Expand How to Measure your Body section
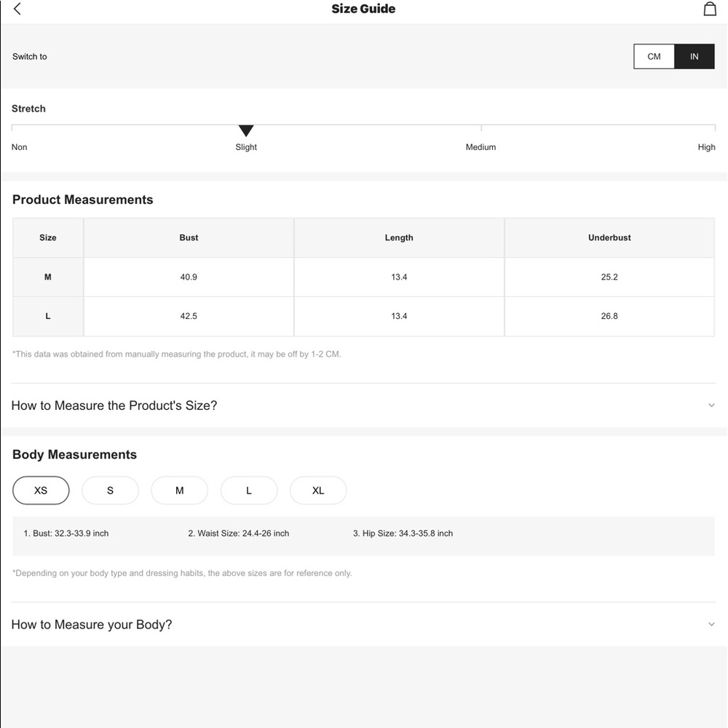 [363, 625]
